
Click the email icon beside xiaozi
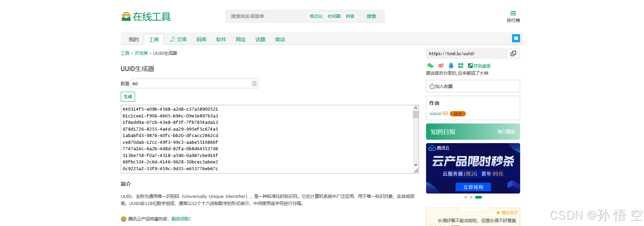coord(445,113)
